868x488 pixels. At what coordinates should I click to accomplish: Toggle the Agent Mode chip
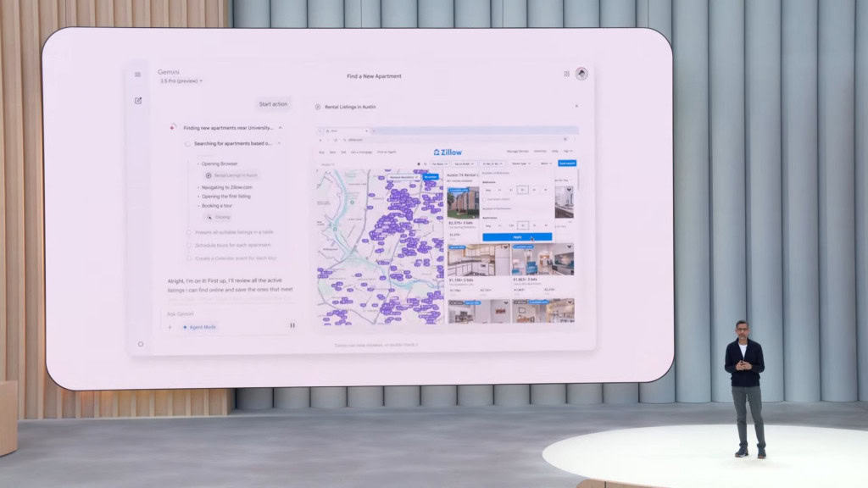(x=199, y=327)
